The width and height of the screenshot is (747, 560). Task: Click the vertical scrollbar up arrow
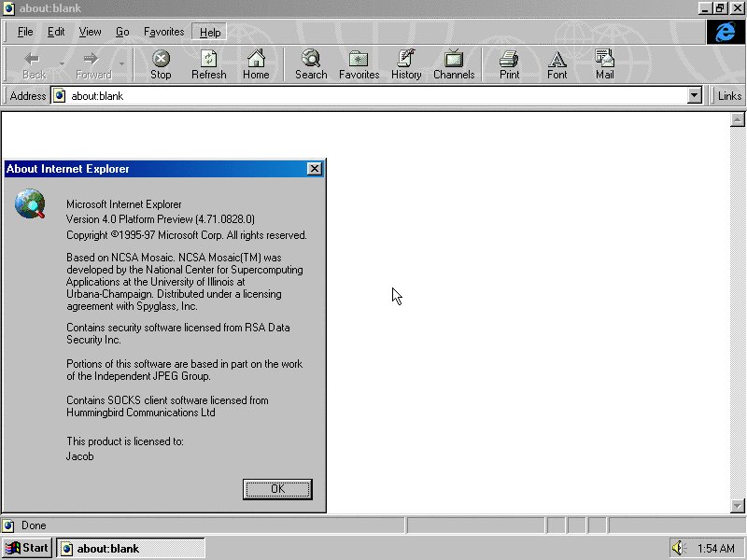pos(737,119)
